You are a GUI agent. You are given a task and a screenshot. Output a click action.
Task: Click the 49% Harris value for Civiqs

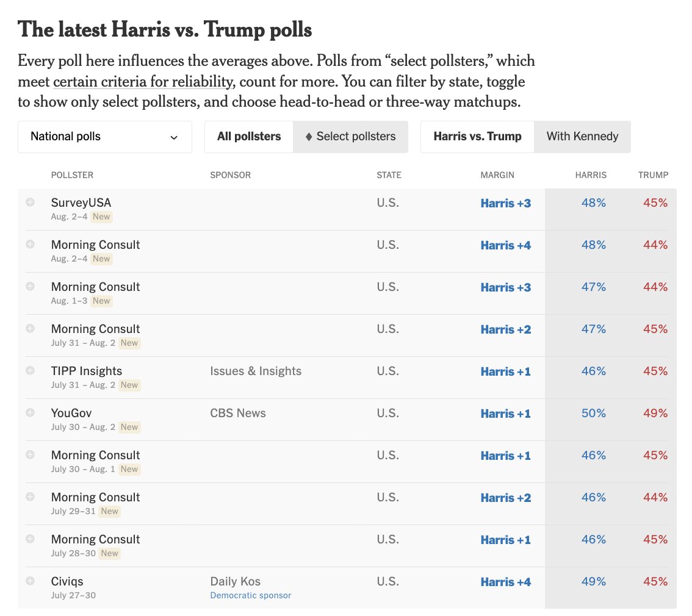(x=594, y=582)
